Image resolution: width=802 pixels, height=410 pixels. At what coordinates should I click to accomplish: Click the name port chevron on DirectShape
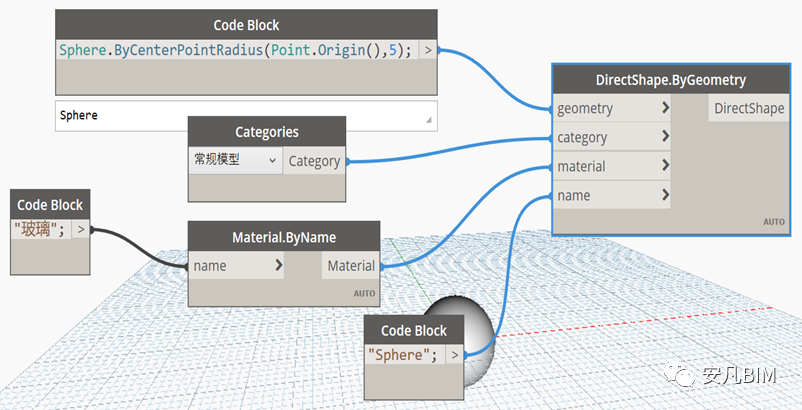tap(666, 195)
